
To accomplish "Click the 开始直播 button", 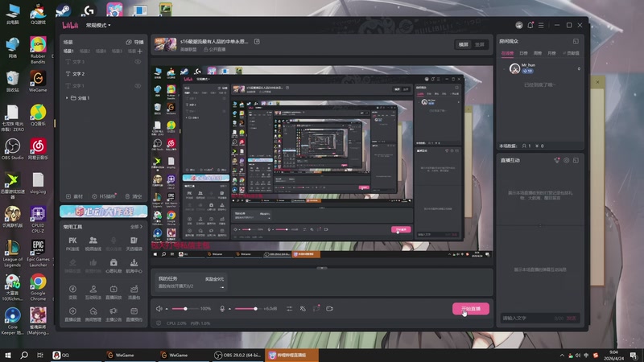I will 471,309.
